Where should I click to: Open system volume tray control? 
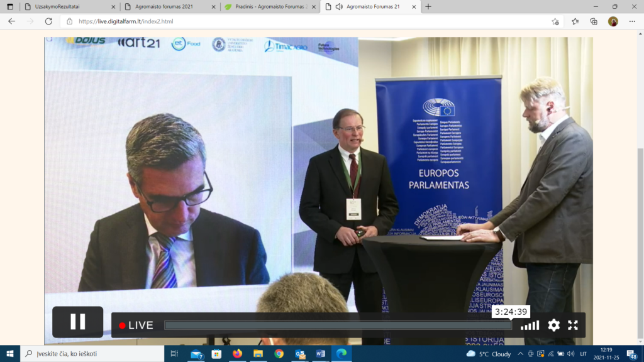[x=570, y=354]
